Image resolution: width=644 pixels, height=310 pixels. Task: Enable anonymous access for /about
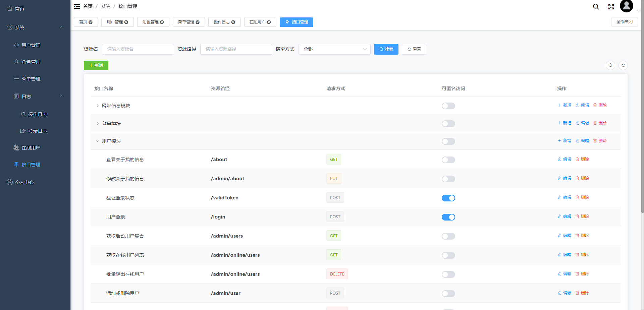[448, 160]
